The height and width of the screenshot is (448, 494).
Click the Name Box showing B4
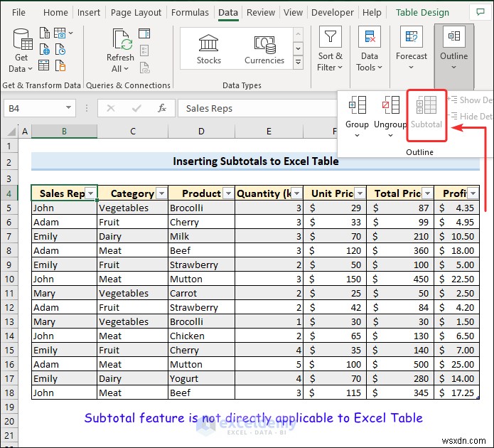click(40, 108)
